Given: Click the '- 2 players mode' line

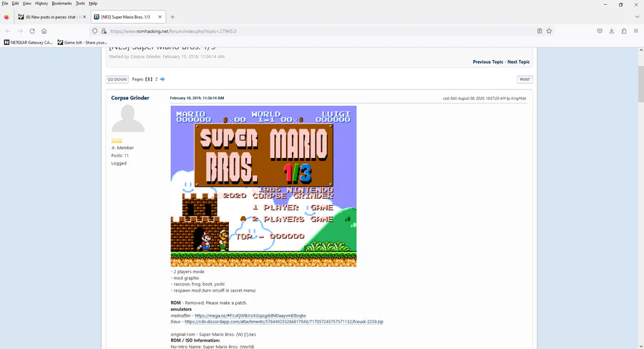Looking at the screenshot, I should coord(187,272).
